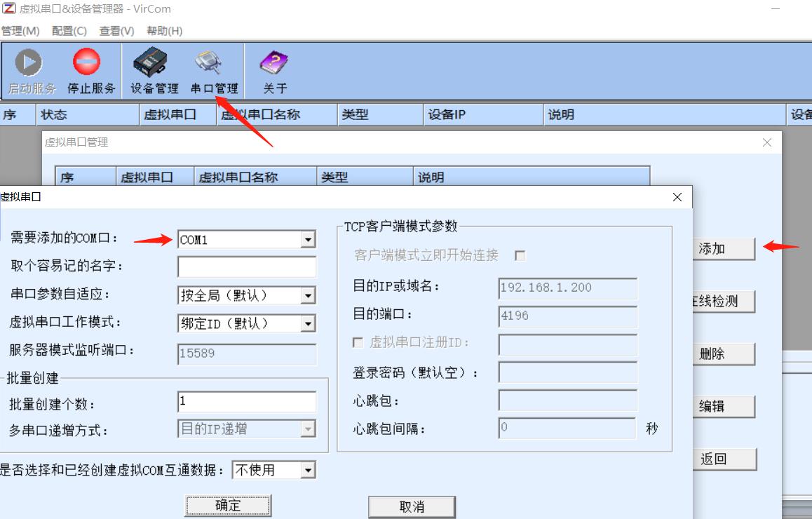Click the Stop Service (停止服务) icon
The image size is (812, 519).
pos(88,63)
